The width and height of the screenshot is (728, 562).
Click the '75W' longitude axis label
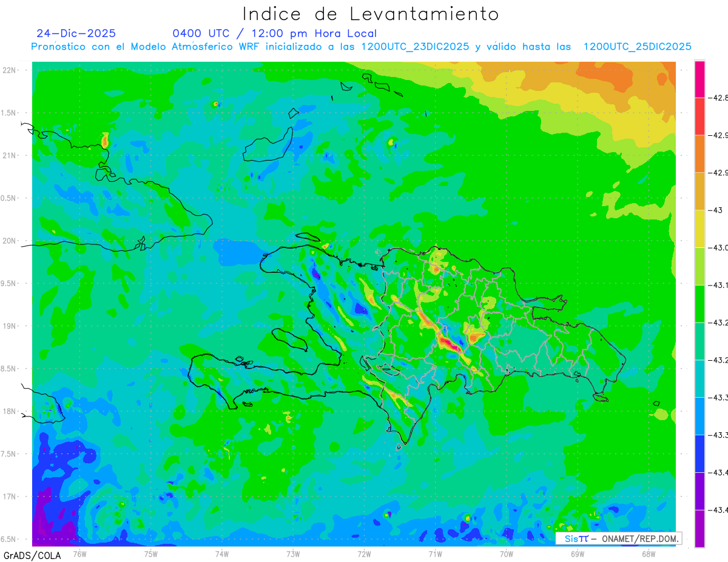150,553
